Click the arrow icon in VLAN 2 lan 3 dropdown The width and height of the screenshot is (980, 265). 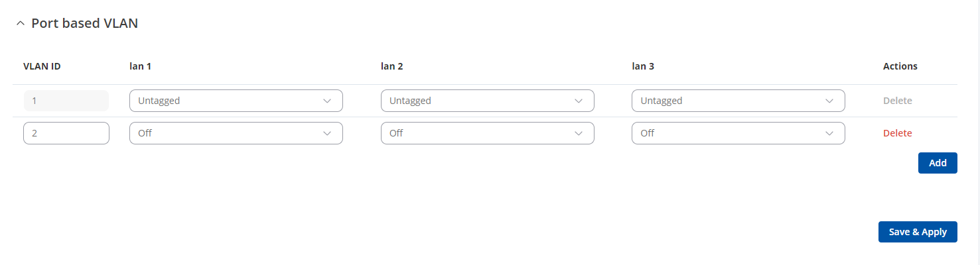point(829,133)
